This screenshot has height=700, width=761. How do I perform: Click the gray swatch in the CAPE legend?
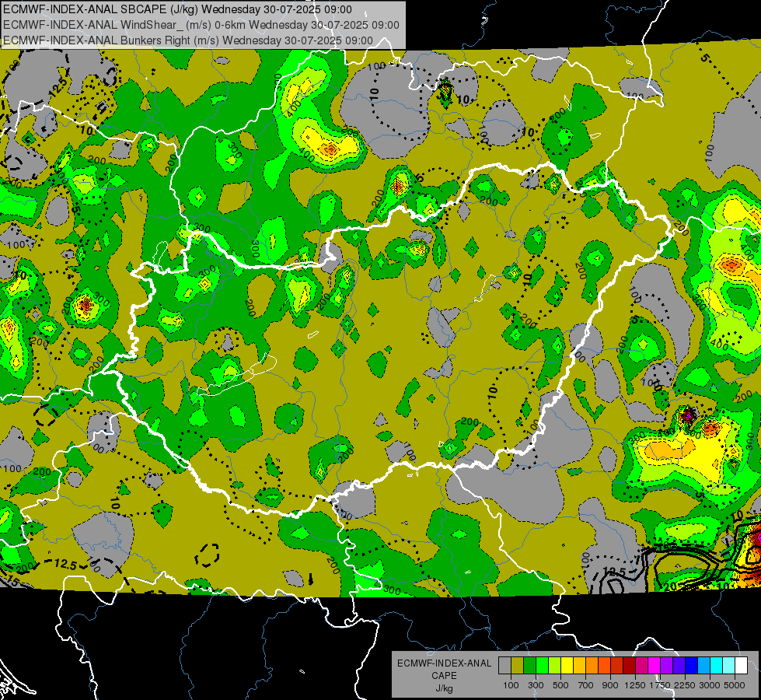click(x=504, y=666)
